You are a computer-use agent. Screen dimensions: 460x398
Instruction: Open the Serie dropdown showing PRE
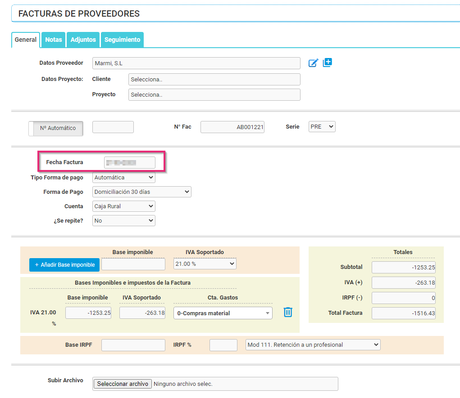pyautogui.click(x=322, y=127)
